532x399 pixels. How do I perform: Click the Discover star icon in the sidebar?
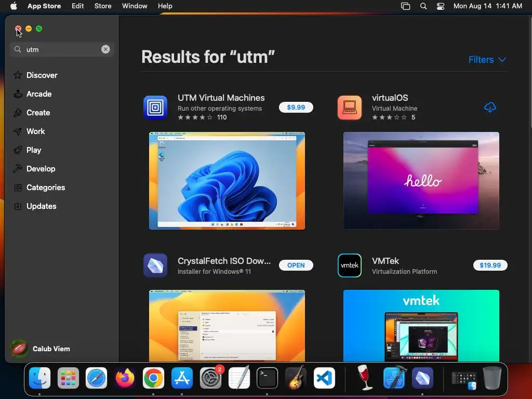click(18, 75)
